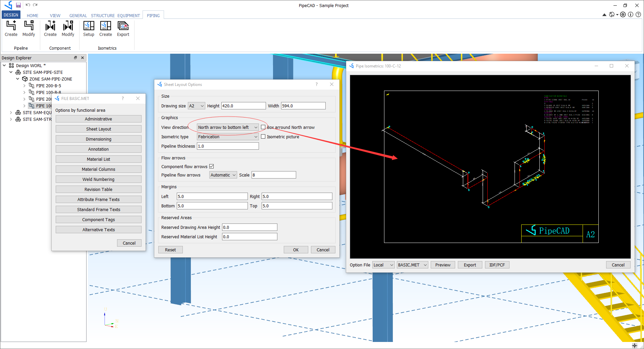Click Reserved Drawing Area Height field
This screenshot has width=644, height=349.
(250, 228)
